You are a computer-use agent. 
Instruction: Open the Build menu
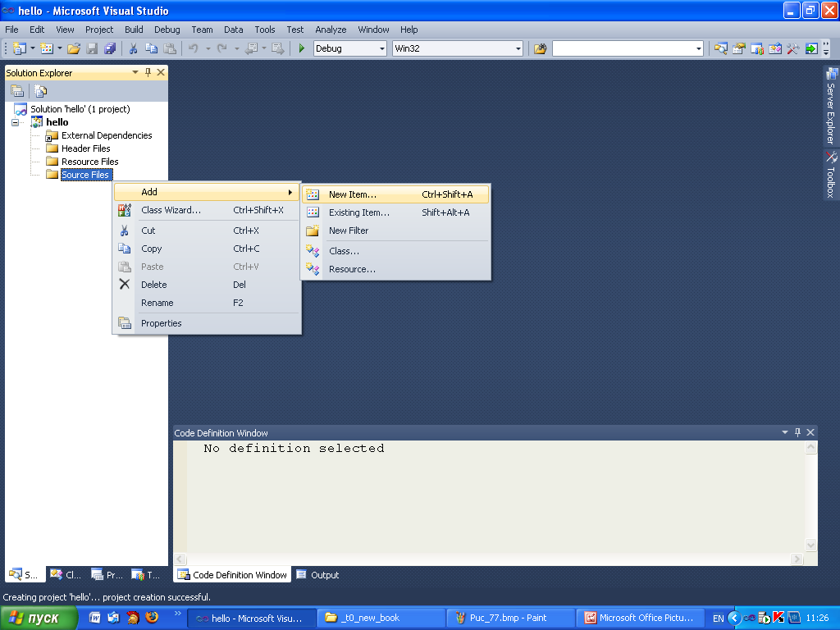point(134,30)
